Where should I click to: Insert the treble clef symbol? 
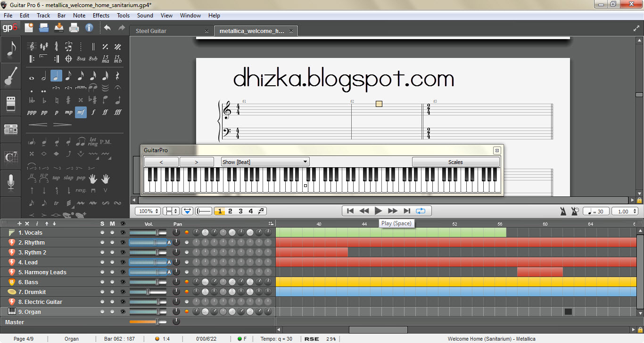coord(32,46)
